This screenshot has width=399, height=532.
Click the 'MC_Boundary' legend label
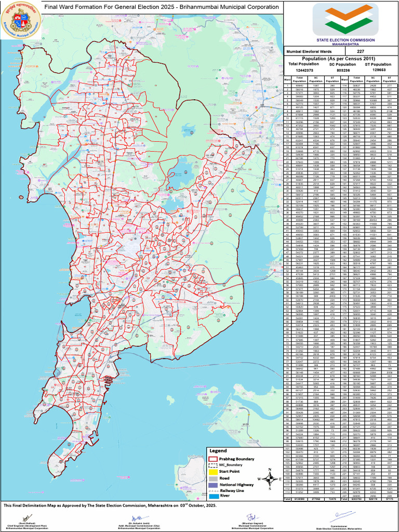pos(232,465)
